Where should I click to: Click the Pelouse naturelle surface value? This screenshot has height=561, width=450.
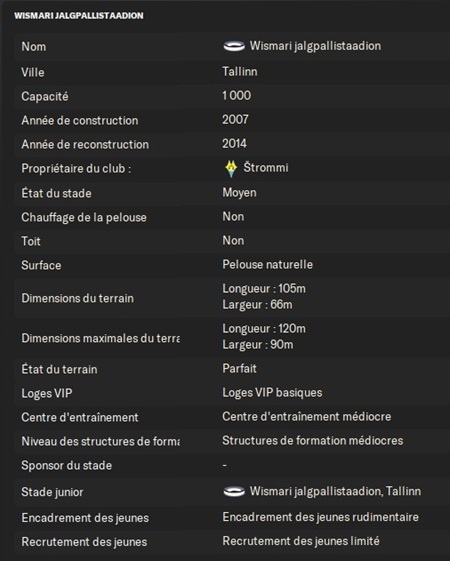click(268, 265)
